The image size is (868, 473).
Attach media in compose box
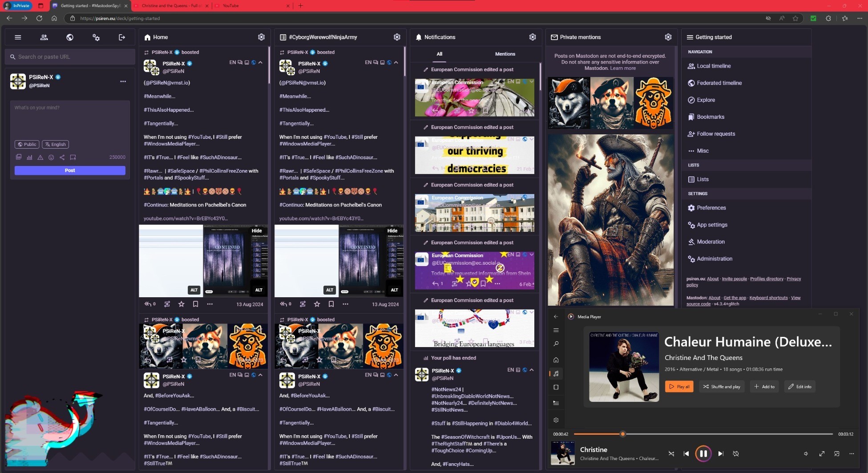(x=19, y=157)
